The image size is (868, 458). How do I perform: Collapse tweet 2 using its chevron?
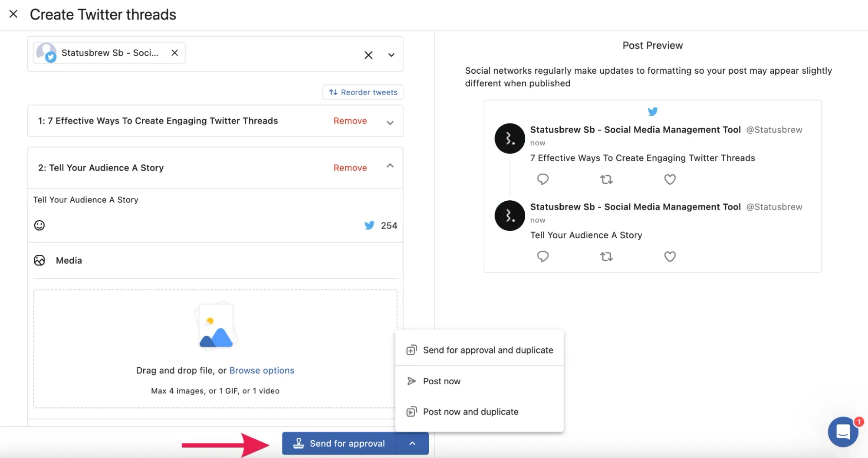[x=390, y=166]
